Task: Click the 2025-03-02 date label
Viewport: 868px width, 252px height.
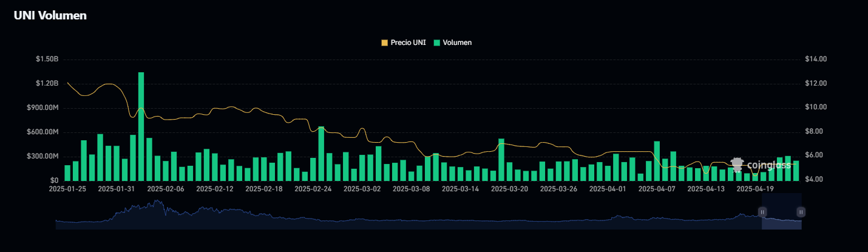Action: click(x=362, y=189)
